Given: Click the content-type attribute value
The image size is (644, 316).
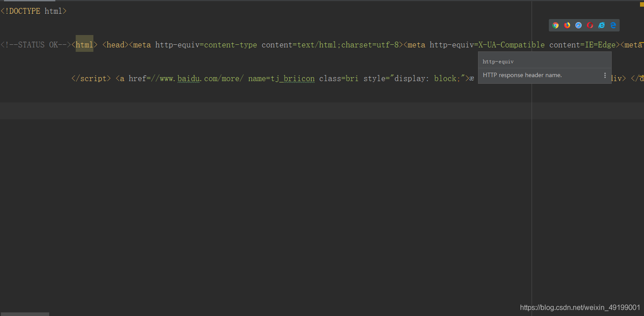Looking at the screenshot, I should [x=231, y=45].
